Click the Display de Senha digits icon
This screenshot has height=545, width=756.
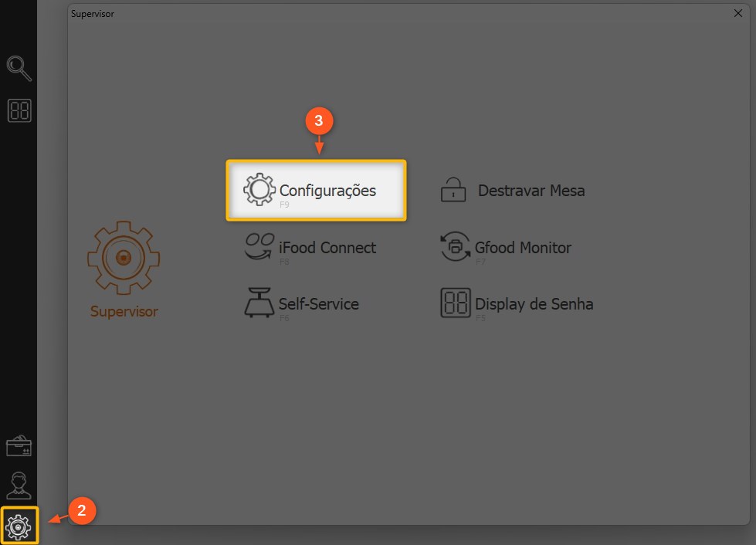point(455,303)
